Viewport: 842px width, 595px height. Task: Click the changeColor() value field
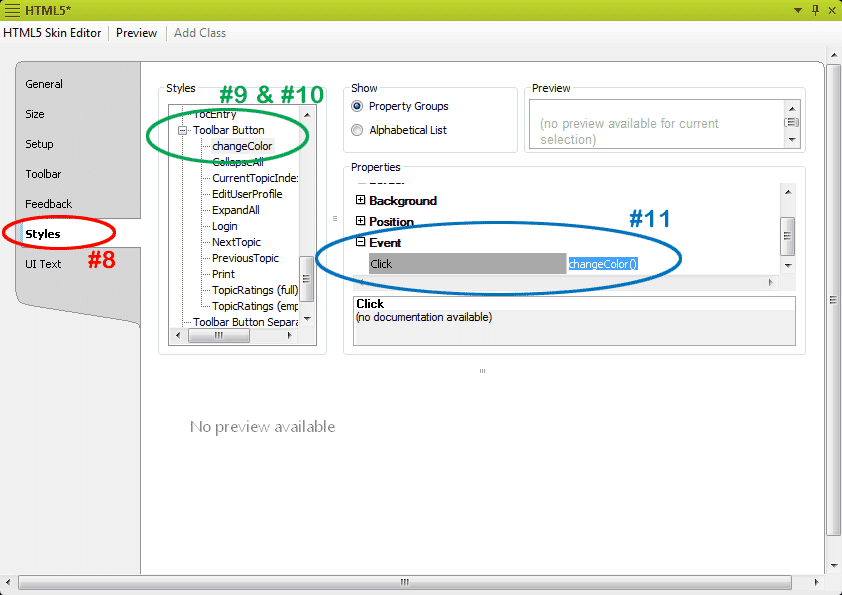(x=603, y=264)
